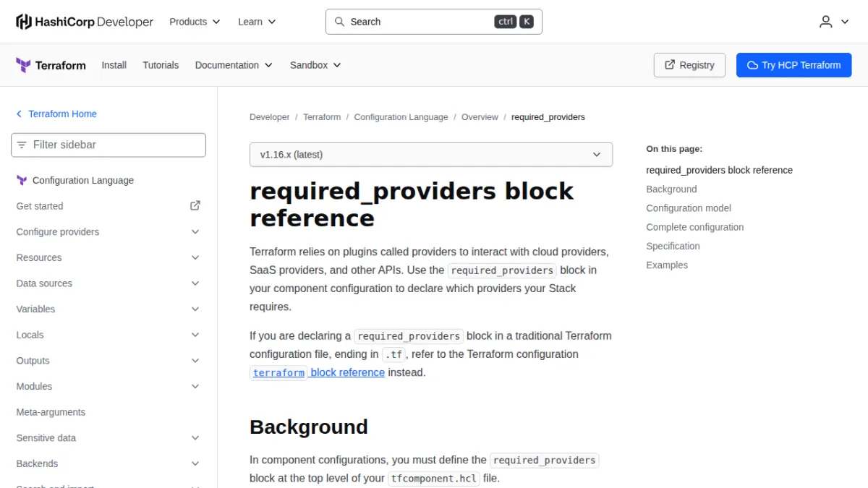Click the back arrow beside Terraform Home

pos(20,114)
